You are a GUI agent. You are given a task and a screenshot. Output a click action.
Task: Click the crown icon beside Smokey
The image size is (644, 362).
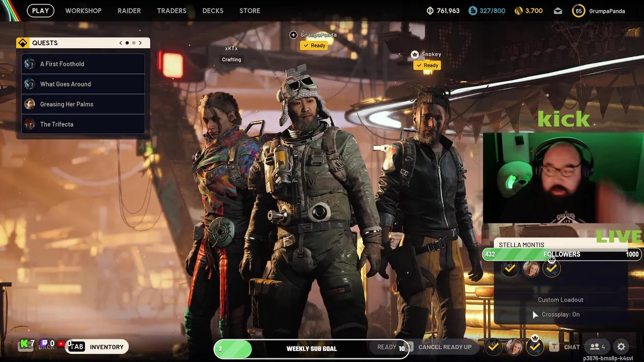(x=415, y=54)
